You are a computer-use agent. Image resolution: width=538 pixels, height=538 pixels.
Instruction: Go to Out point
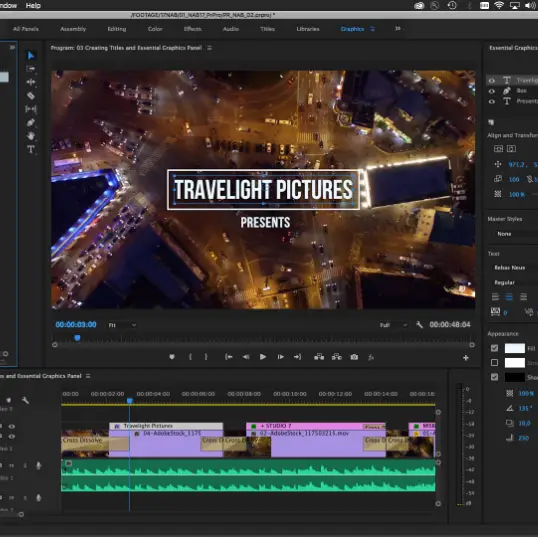pos(297,357)
